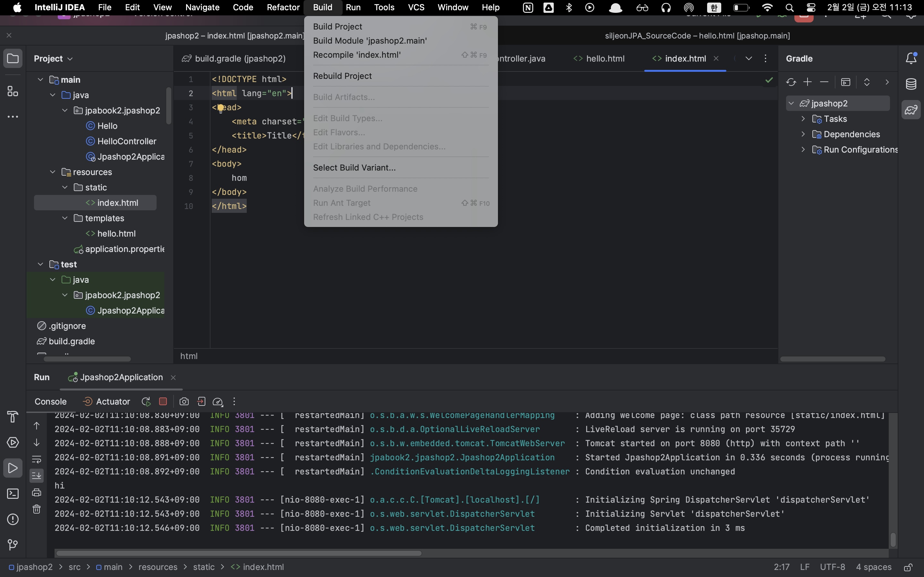Open the Database tool window
Viewport: 924px width, 577px height.
coord(912,84)
